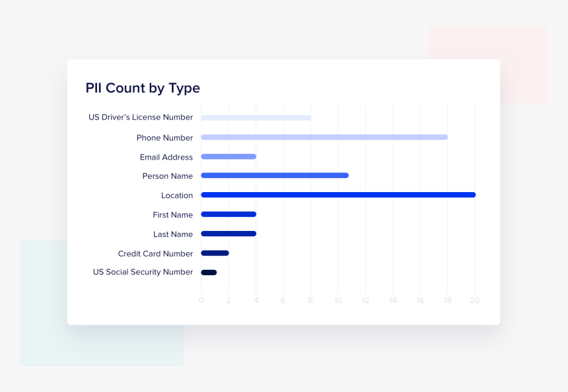This screenshot has height=392, width=568.
Task: Click the Location bar in the chart
Action: tap(338, 195)
